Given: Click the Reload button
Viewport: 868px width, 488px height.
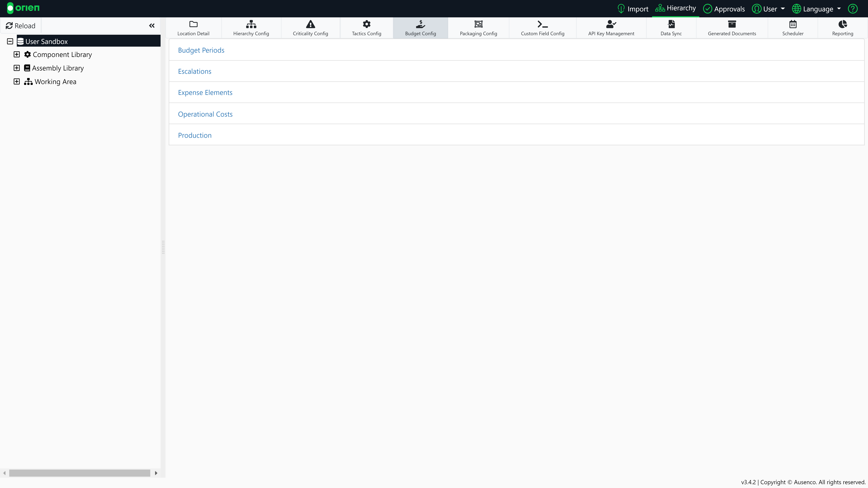Looking at the screenshot, I should click(x=21, y=26).
